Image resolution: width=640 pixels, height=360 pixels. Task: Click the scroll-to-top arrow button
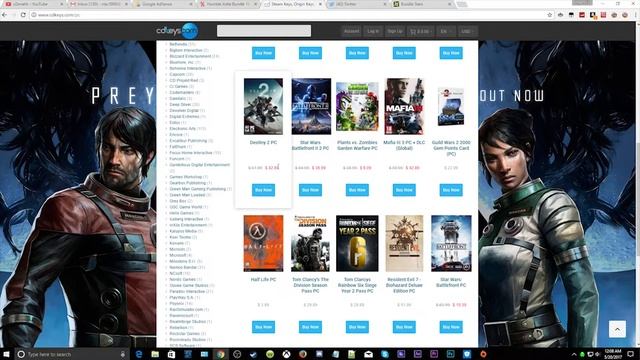pos(617,329)
